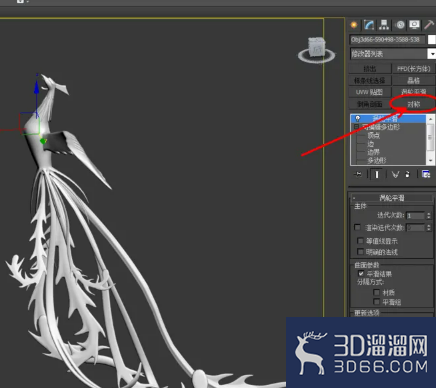The width and height of the screenshot is (436, 388).
Task: Click the 倒角剖面 modifier button
Action: (x=370, y=104)
